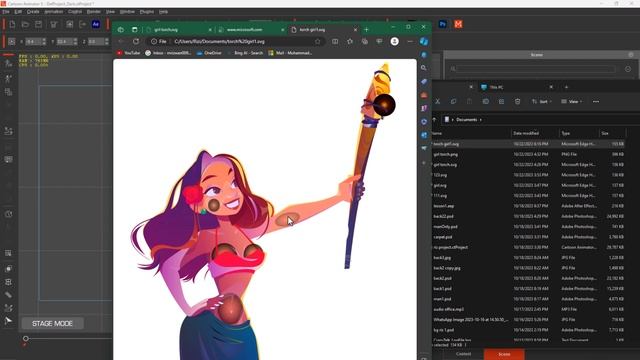The width and height of the screenshot is (640, 360).
Task: Open a new tab in Edge
Action: pyautogui.click(x=366, y=29)
